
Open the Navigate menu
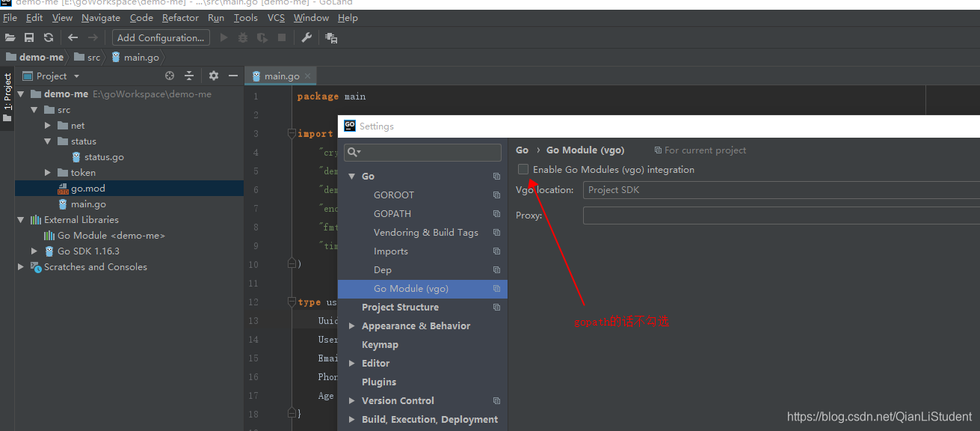(x=101, y=17)
